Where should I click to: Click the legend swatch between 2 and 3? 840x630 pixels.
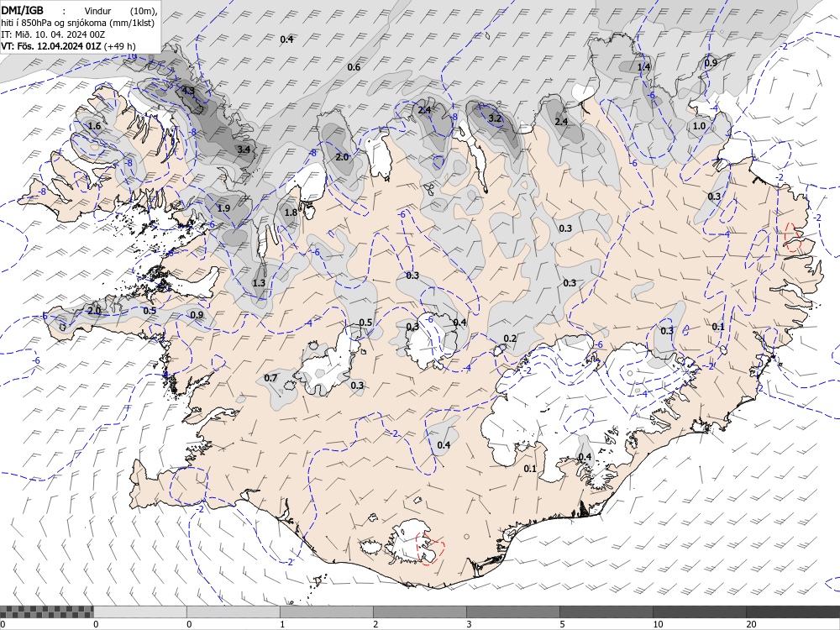coord(419,612)
